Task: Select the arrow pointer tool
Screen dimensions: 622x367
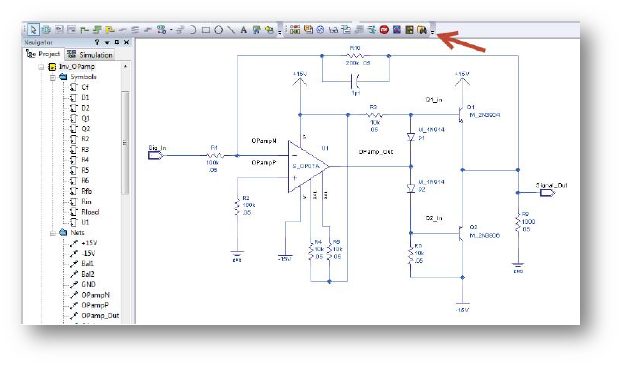Action: (x=33, y=29)
